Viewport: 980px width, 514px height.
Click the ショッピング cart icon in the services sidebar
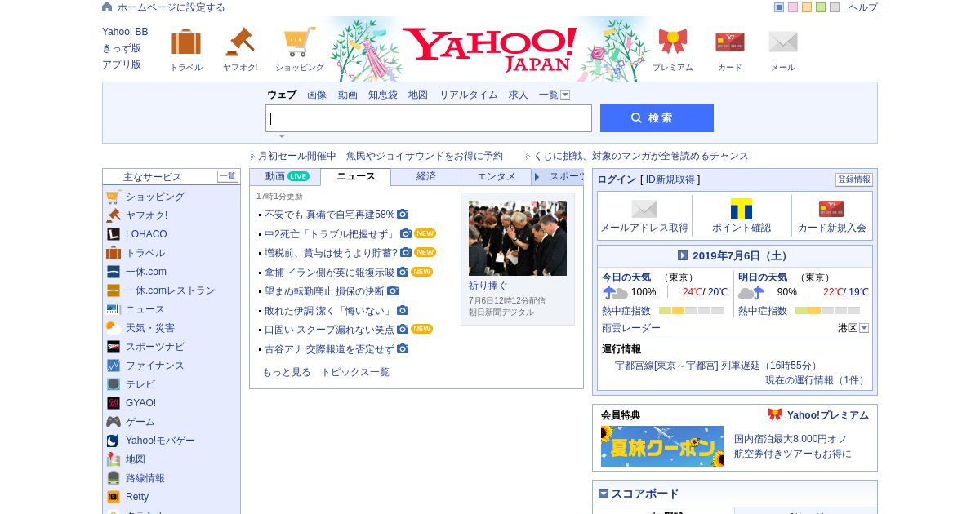pyautogui.click(x=114, y=197)
